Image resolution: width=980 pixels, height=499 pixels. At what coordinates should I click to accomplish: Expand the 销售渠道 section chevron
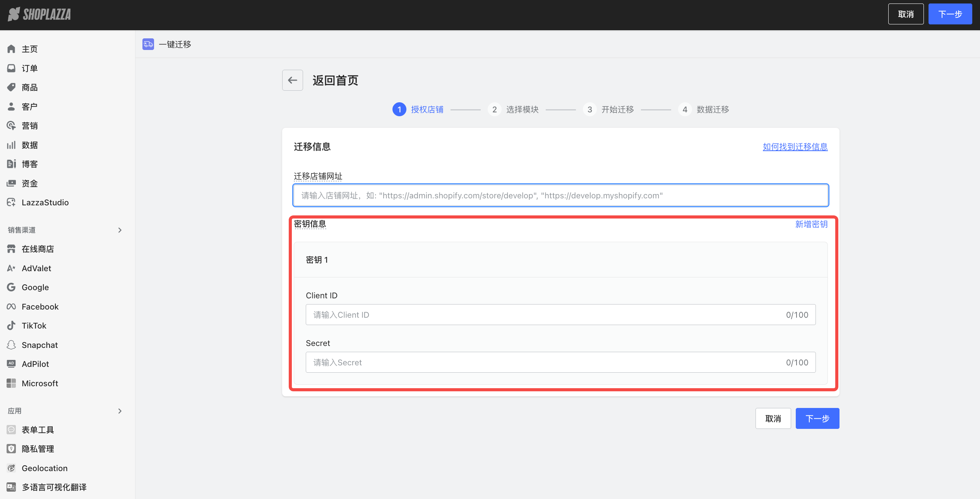120,230
